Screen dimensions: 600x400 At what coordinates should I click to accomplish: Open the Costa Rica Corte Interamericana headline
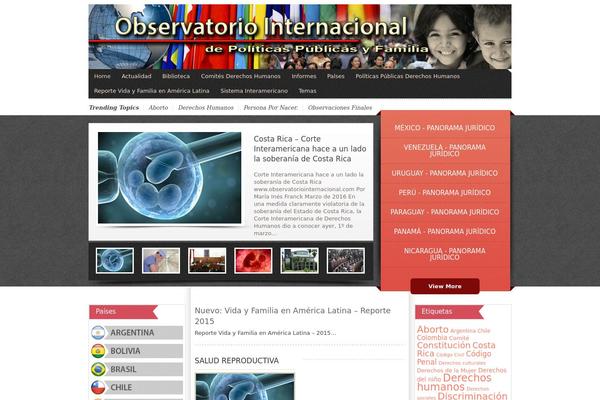(x=310, y=149)
